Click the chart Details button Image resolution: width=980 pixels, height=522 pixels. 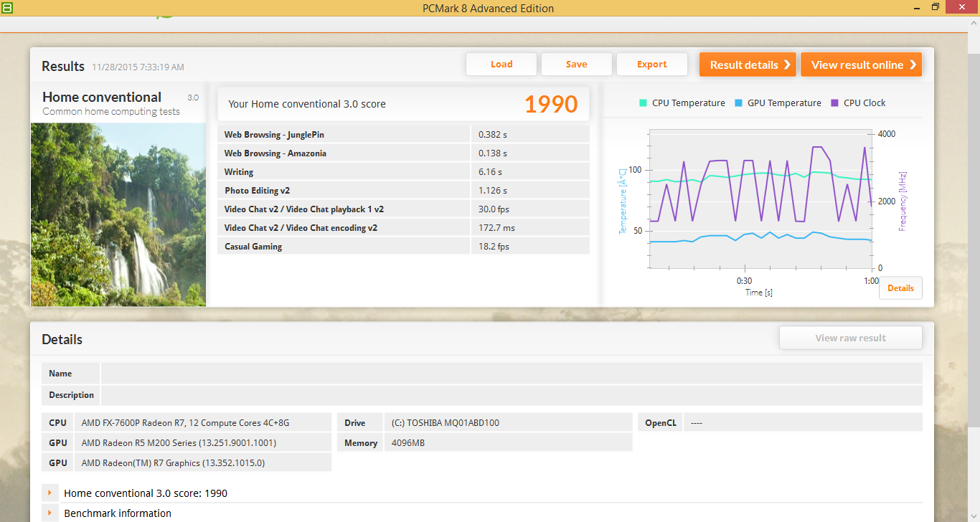click(x=900, y=288)
